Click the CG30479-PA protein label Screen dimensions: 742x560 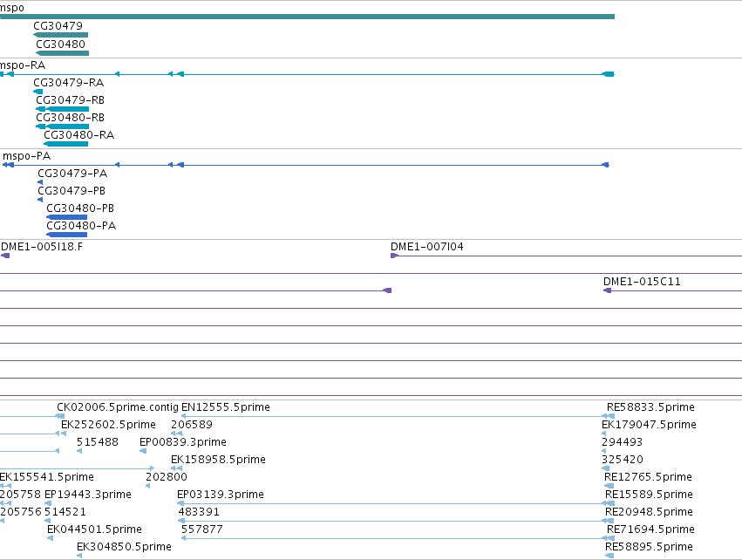tap(72, 174)
